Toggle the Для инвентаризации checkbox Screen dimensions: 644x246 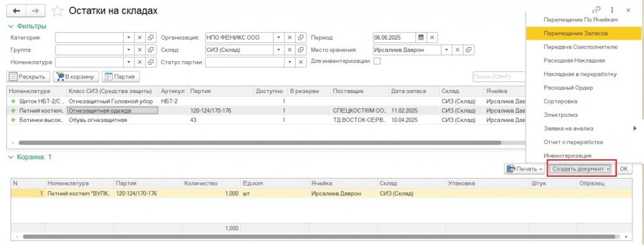377,61
